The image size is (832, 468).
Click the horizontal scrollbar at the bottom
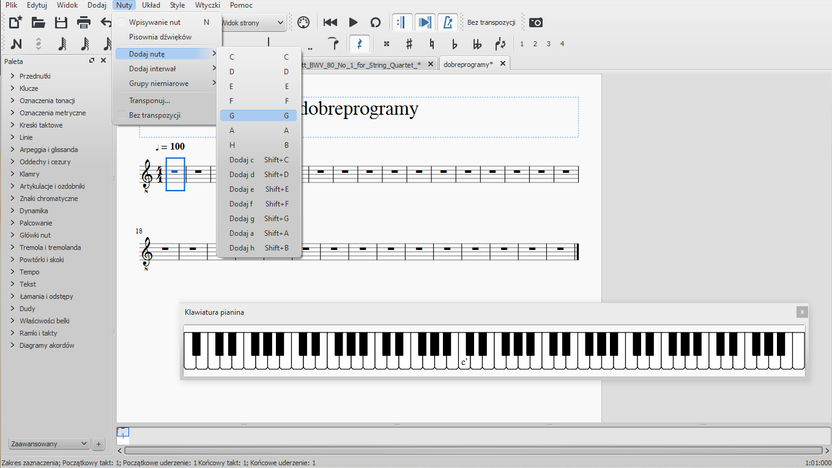coord(473,450)
